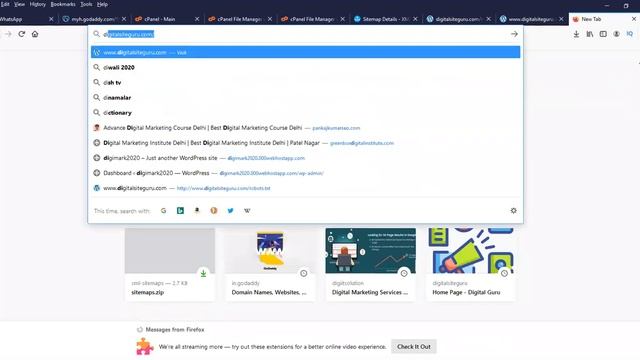Open the Downloads toolbar panel

576,34
